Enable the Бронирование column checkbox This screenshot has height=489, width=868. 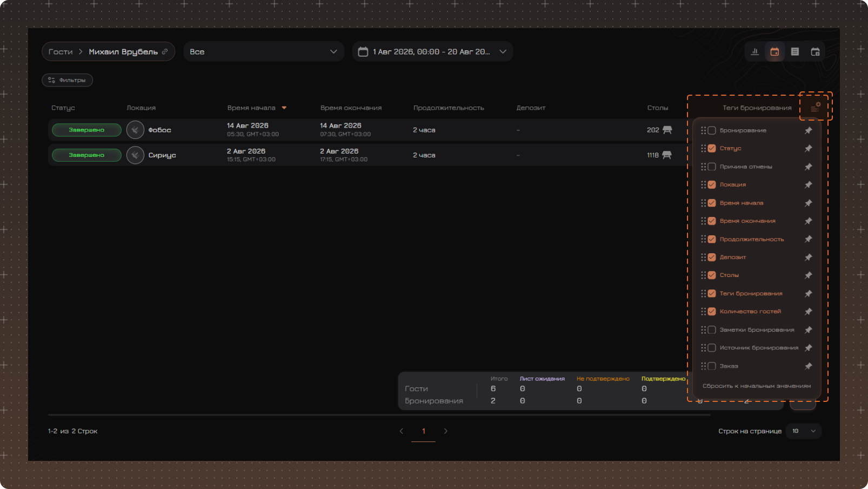(x=712, y=130)
